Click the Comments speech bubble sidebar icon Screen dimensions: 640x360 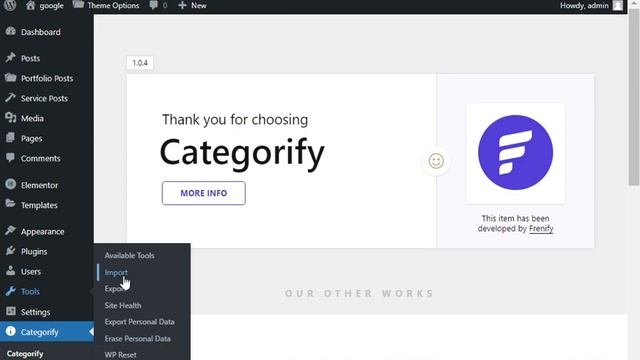[11, 158]
